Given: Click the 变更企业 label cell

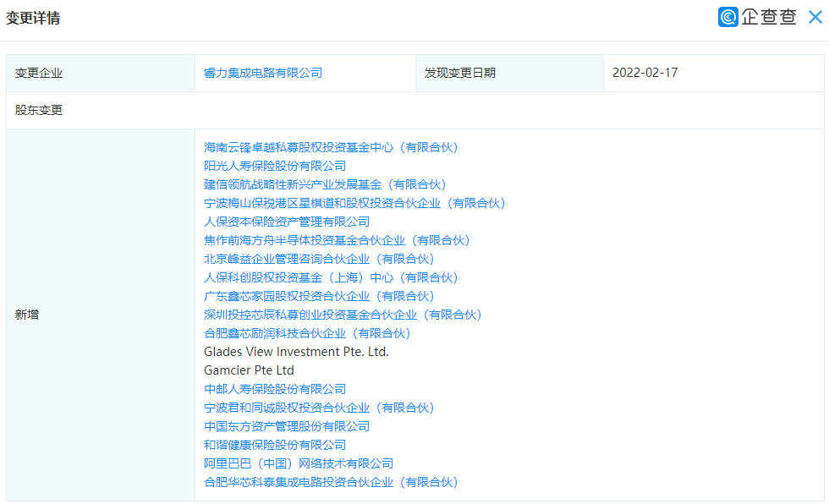Looking at the screenshot, I should (101, 73).
